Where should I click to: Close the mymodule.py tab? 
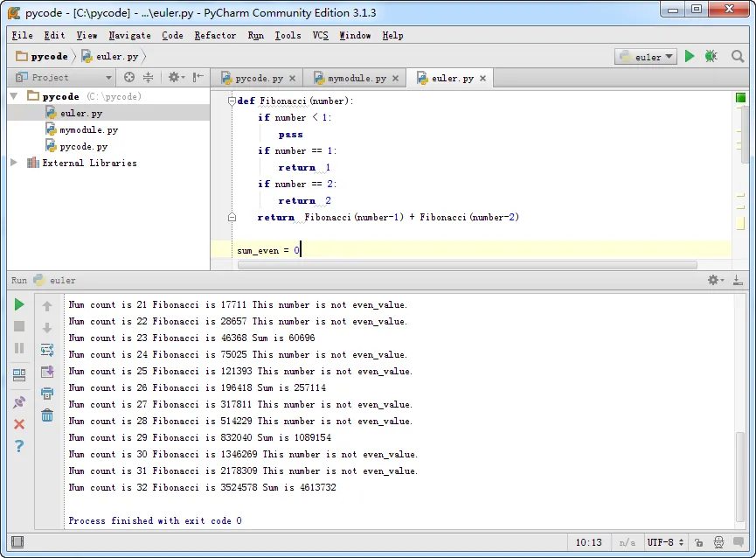pos(395,78)
